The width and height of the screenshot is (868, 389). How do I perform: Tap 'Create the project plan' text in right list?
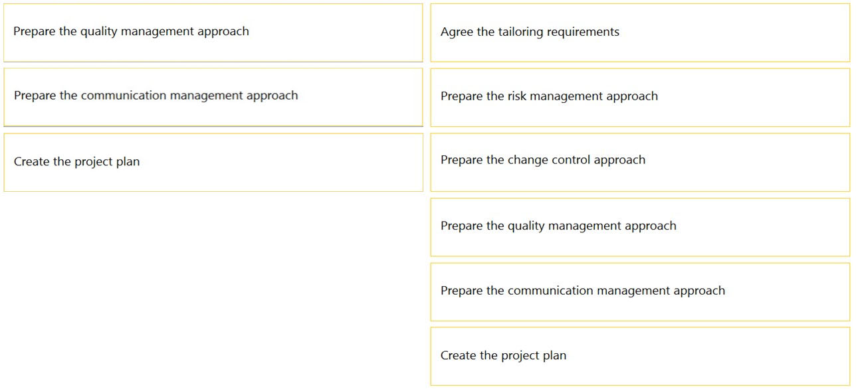point(503,356)
